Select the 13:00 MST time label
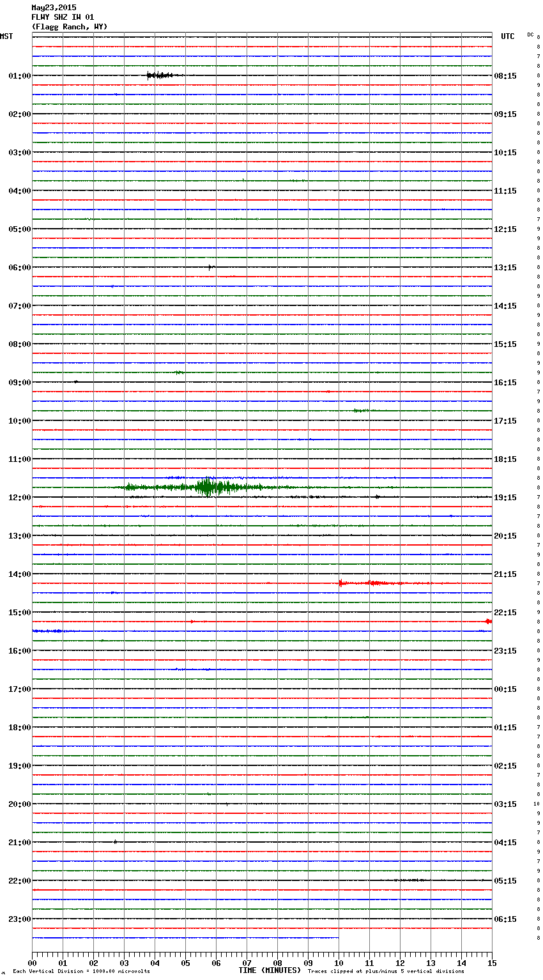This screenshot has width=543, height=980. pyautogui.click(x=20, y=536)
